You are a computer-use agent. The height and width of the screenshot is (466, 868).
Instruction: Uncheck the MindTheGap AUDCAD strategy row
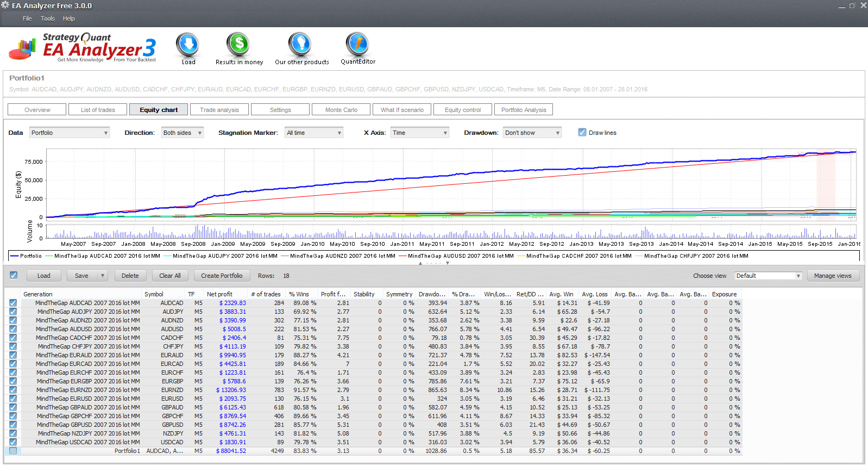coord(13,303)
